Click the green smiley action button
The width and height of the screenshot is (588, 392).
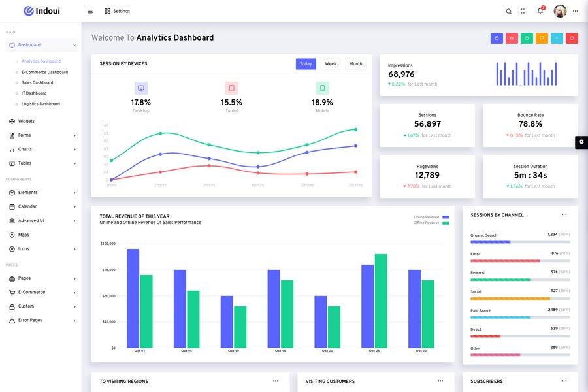(525, 37)
